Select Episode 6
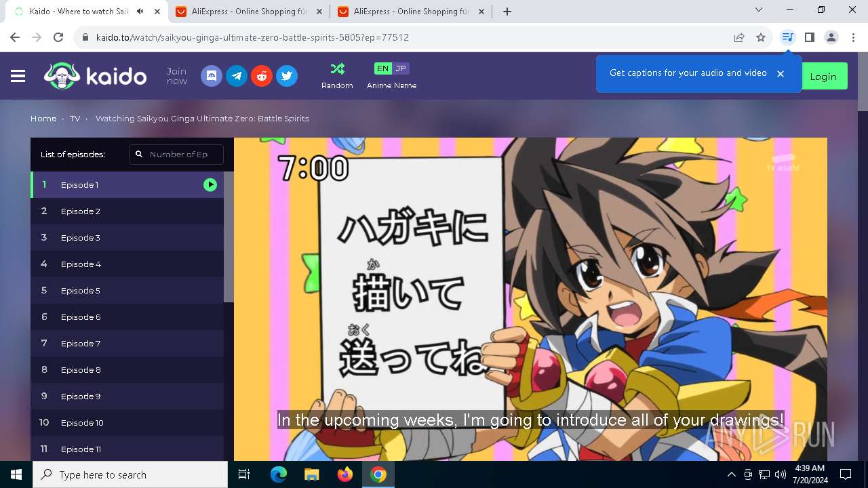Screen dimensions: 868x488 (x=127, y=317)
